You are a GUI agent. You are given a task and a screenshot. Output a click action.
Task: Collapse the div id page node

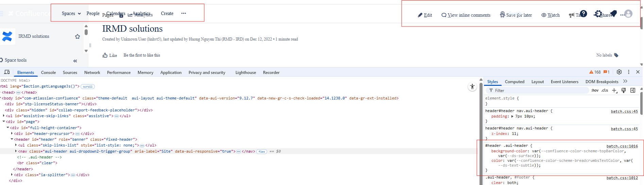[4, 122]
